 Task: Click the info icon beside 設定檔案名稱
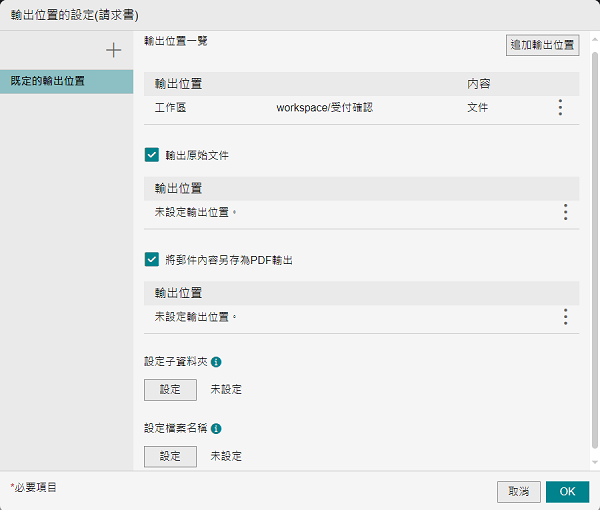(216, 428)
